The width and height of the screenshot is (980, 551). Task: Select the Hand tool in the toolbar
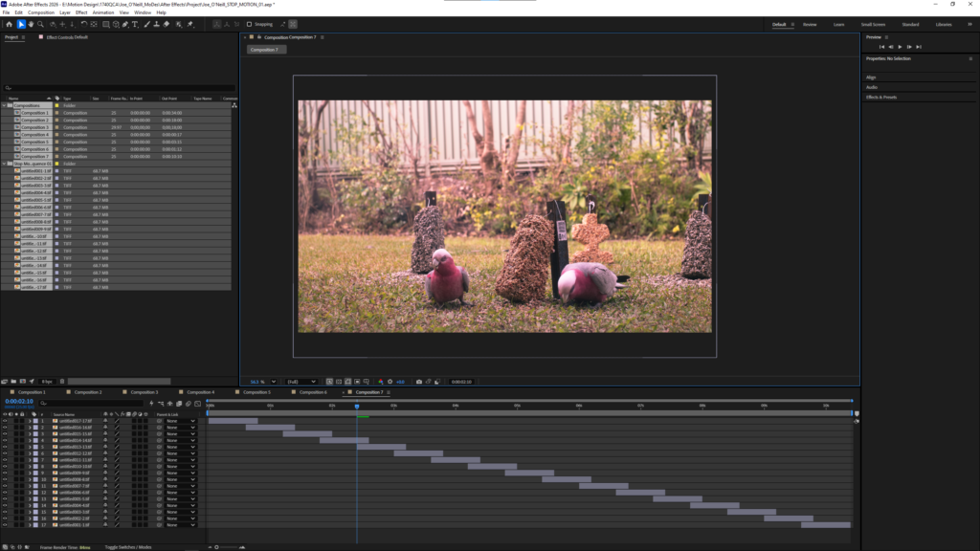[31, 24]
